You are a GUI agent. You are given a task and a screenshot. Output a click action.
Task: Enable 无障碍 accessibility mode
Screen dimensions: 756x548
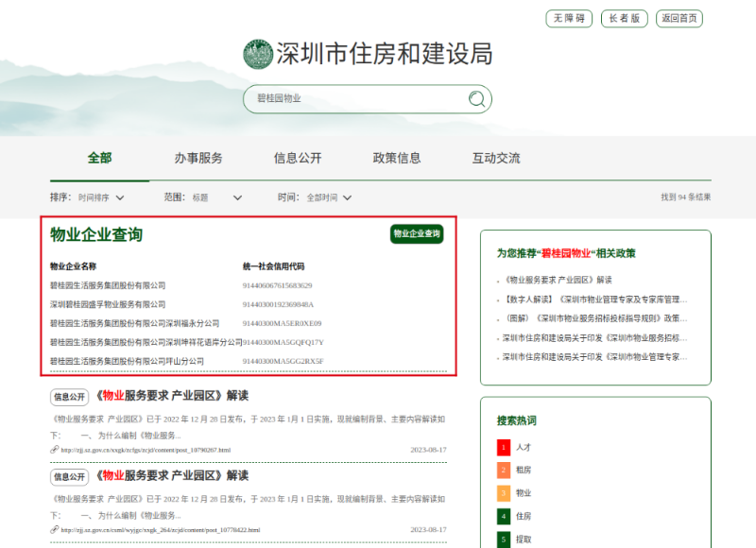[x=570, y=18]
